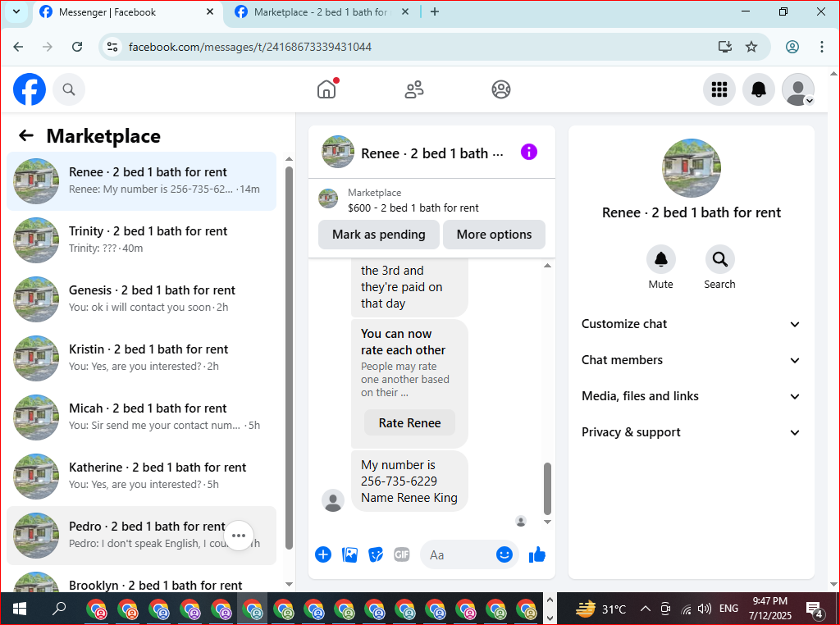Choose a GIF with the GIF icon
Screen dimensions: 840x625
[x=402, y=554]
